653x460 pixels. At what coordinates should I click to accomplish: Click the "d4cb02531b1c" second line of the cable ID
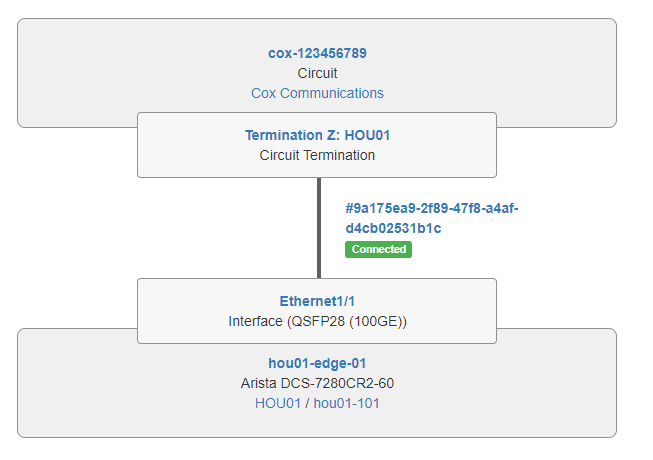(x=393, y=228)
